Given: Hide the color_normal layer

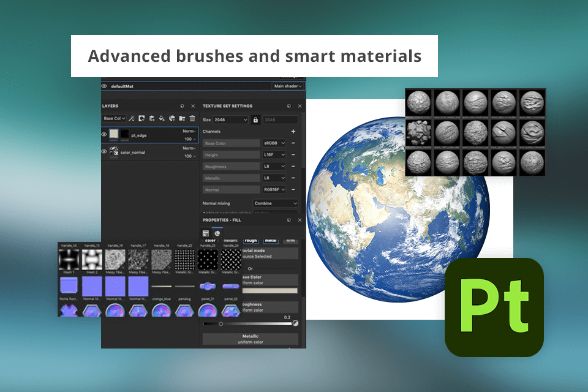Looking at the screenshot, I should click(104, 151).
